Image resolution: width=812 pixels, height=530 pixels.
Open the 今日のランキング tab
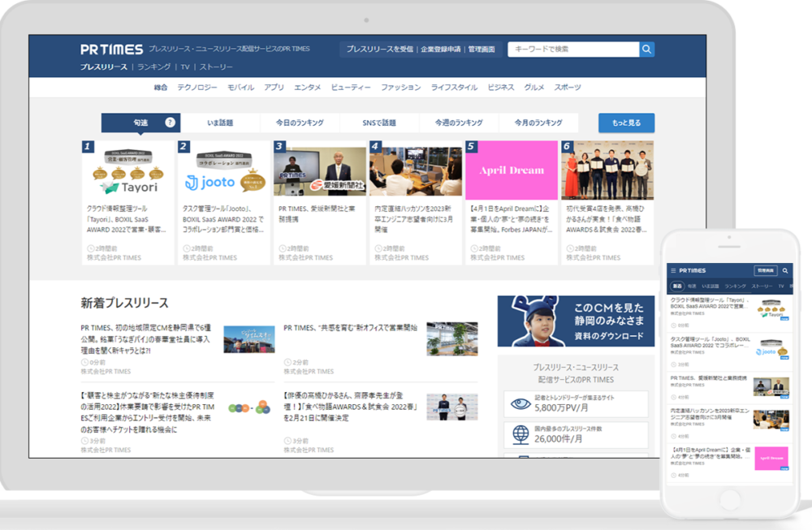coord(301,123)
